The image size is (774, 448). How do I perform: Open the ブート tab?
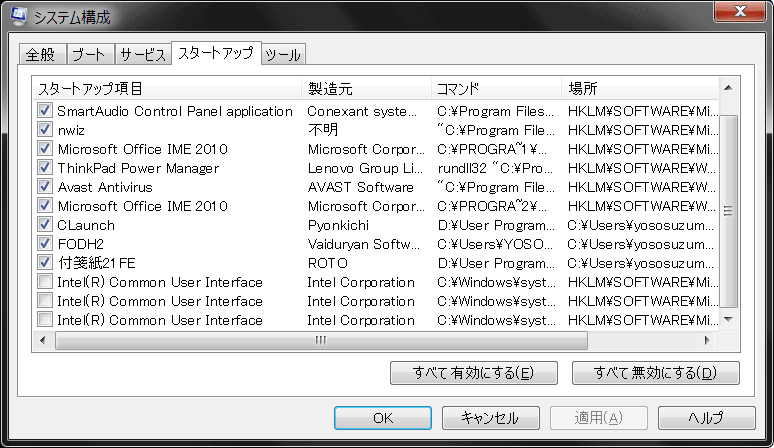89,55
